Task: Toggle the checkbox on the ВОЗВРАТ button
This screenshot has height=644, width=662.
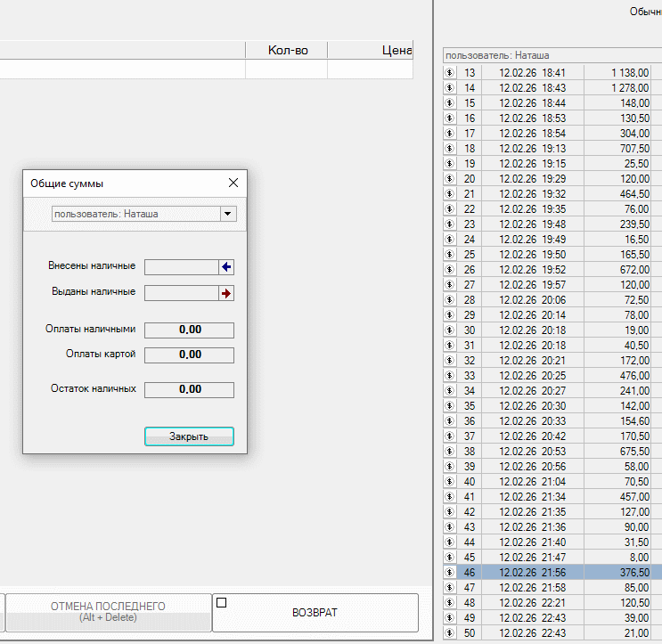Action: coord(222,603)
